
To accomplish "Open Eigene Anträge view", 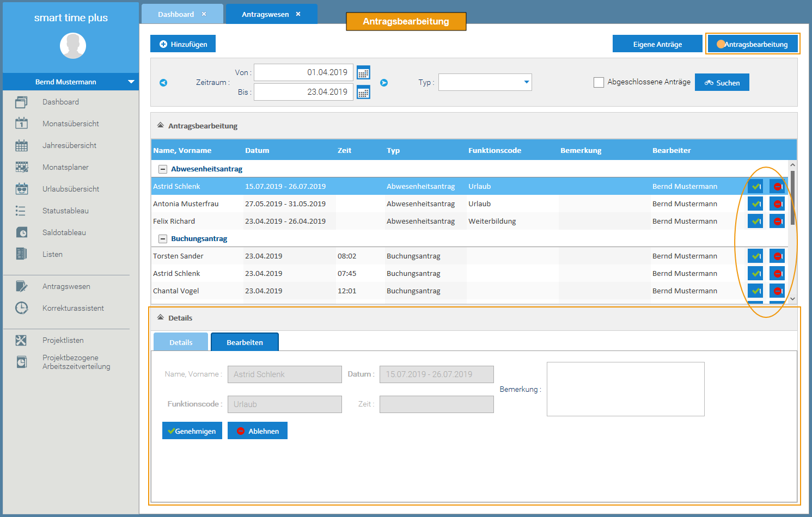I will tap(657, 44).
